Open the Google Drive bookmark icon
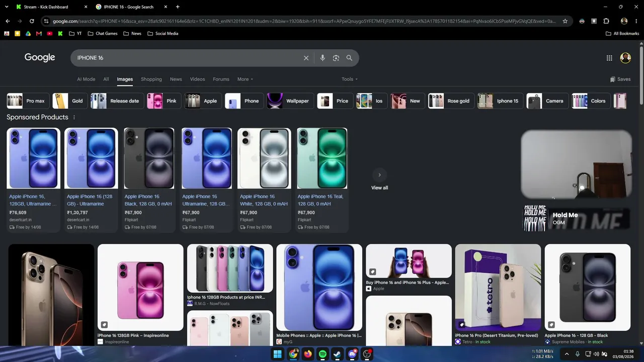Viewport: 644px width, 362px height. point(28,34)
